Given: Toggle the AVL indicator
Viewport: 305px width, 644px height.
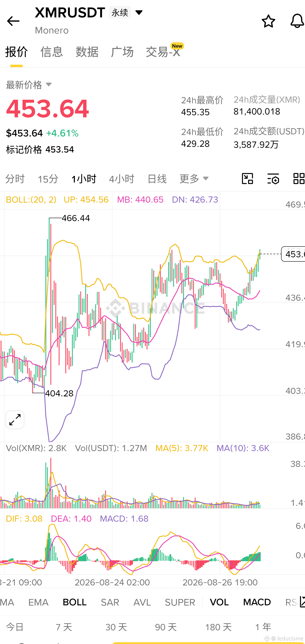Looking at the screenshot, I should [x=142, y=602].
